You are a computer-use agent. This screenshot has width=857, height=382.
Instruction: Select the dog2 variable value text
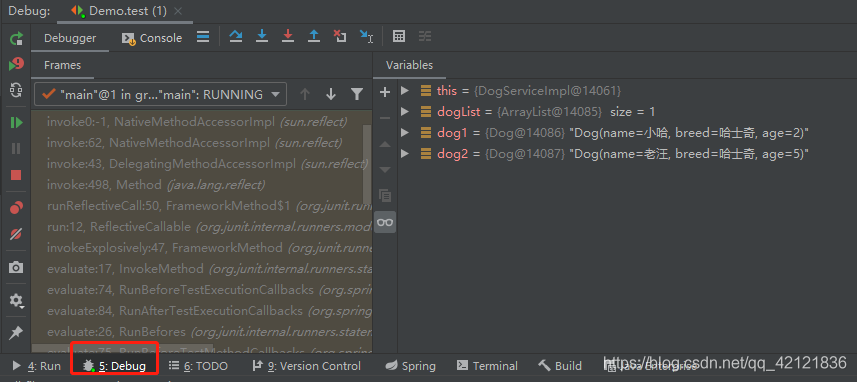pos(688,154)
